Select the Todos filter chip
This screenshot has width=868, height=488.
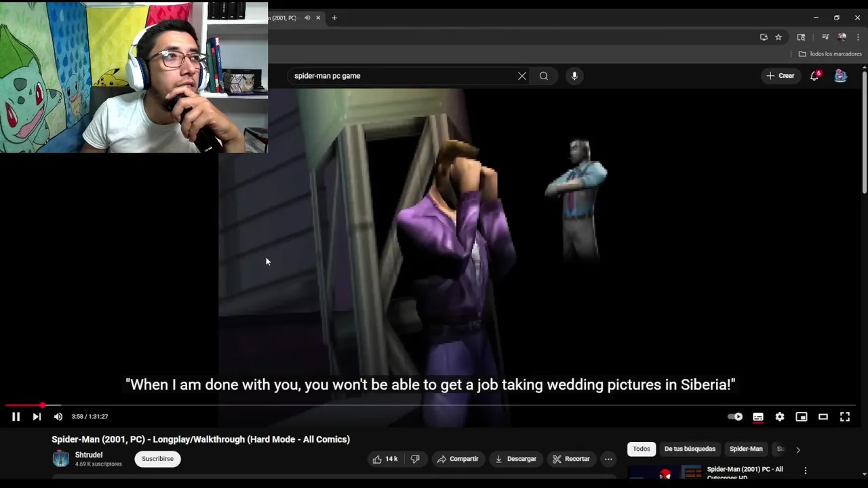[x=642, y=449]
